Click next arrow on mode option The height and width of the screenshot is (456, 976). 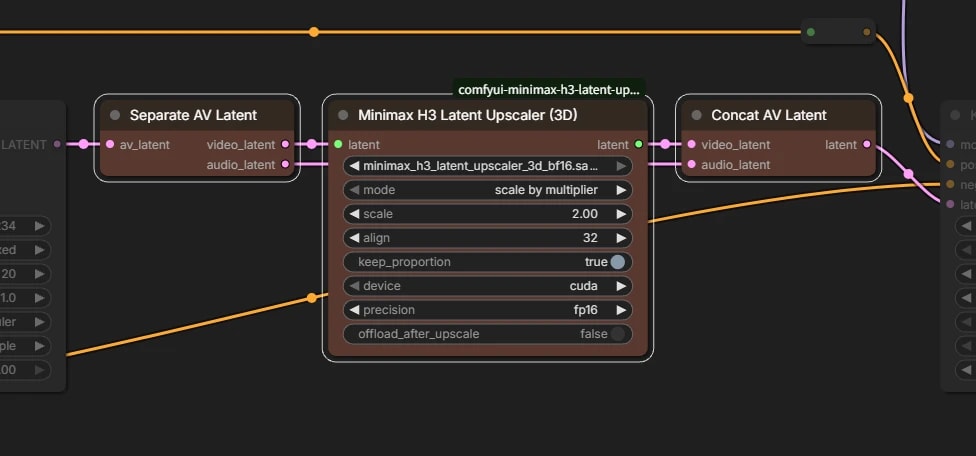point(621,190)
